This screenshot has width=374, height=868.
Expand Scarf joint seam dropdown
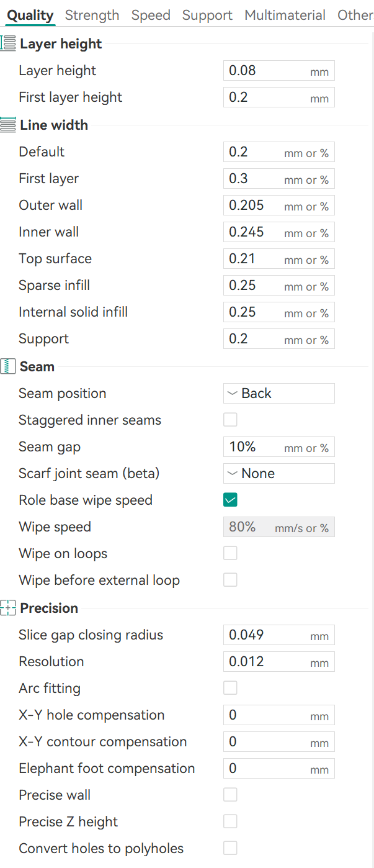coord(278,473)
